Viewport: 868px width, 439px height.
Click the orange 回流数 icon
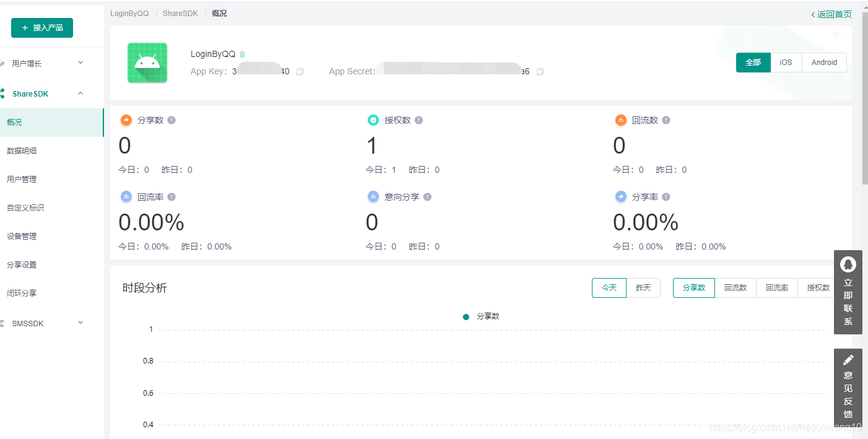[621, 120]
